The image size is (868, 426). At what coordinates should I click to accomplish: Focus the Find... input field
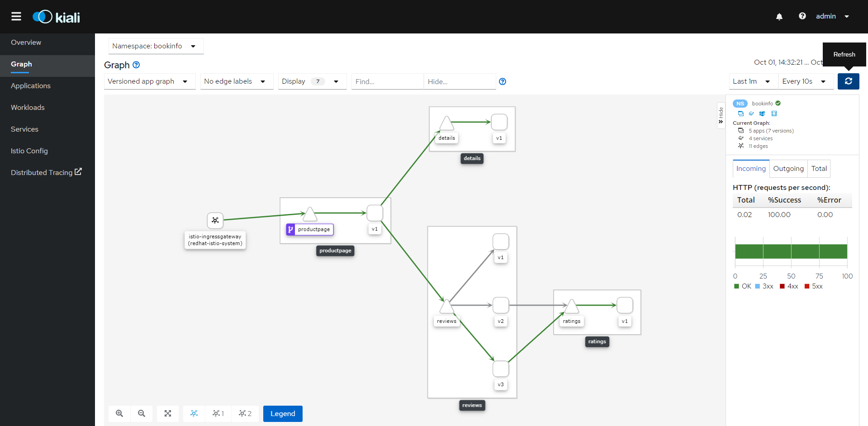[x=387, y=81]
